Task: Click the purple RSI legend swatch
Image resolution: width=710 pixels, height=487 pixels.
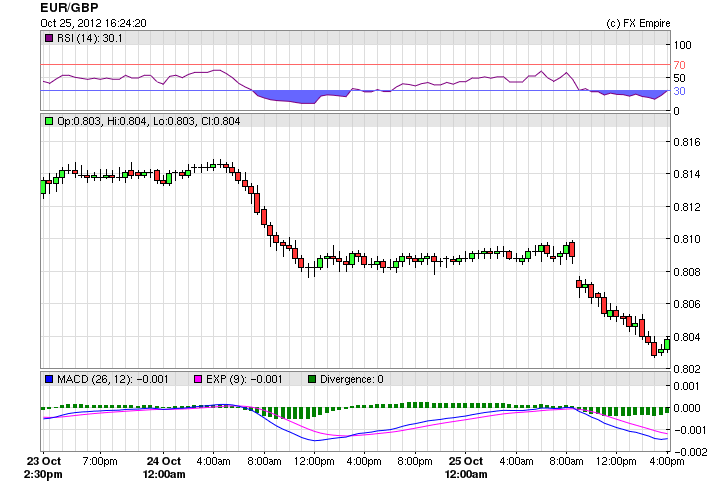Action: click(x=49, y=38)
